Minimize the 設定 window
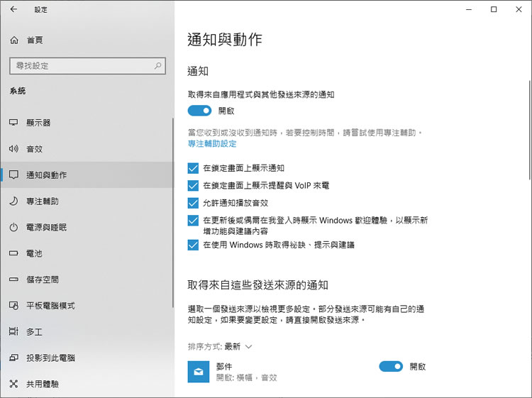 [x=469, y=9]
